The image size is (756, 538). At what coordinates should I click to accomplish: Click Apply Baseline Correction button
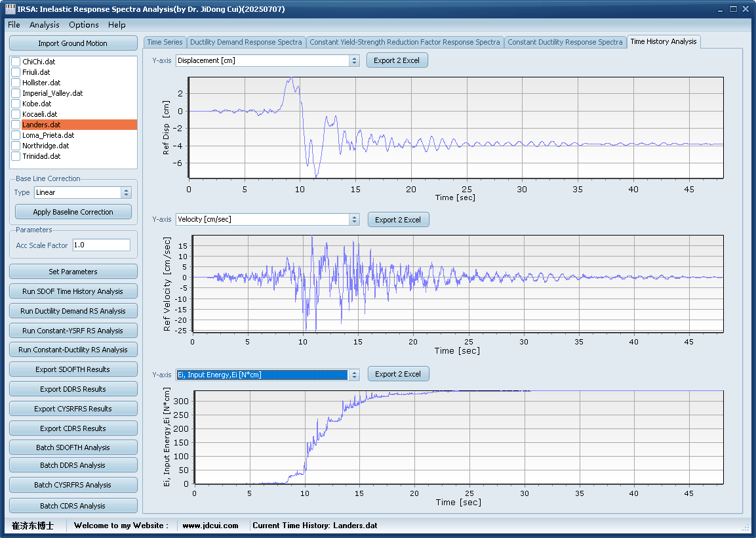(73, 212)
